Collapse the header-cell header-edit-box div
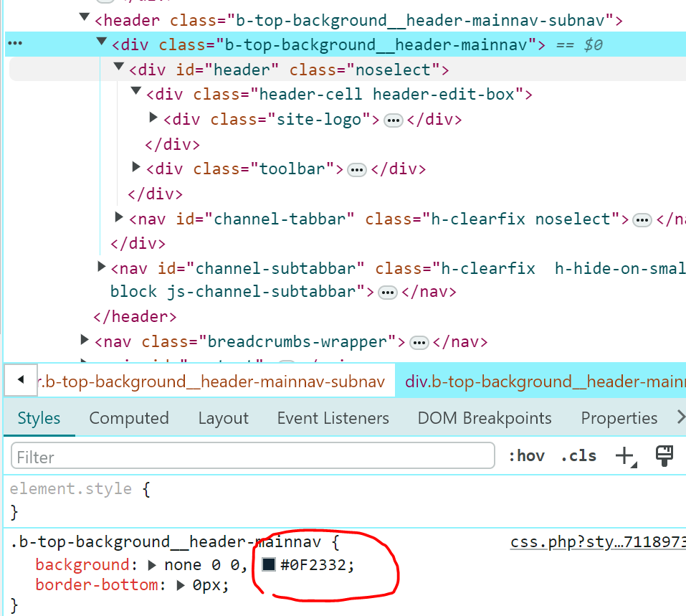 coord(136,91)
